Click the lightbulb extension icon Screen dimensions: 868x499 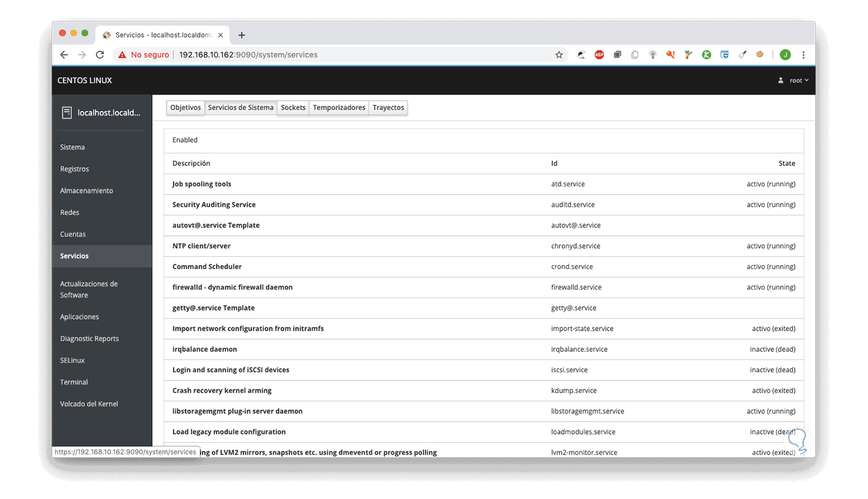pos(653,54)
